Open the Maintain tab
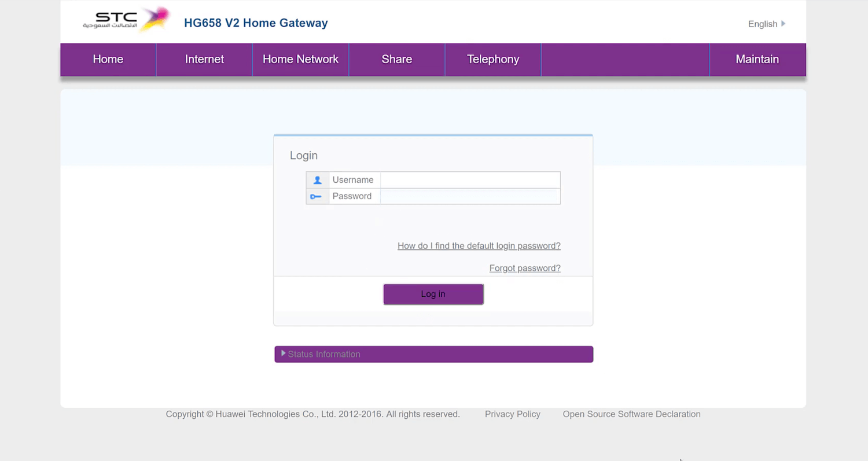The width and height of the screenshot is (868, 461). 757,60
